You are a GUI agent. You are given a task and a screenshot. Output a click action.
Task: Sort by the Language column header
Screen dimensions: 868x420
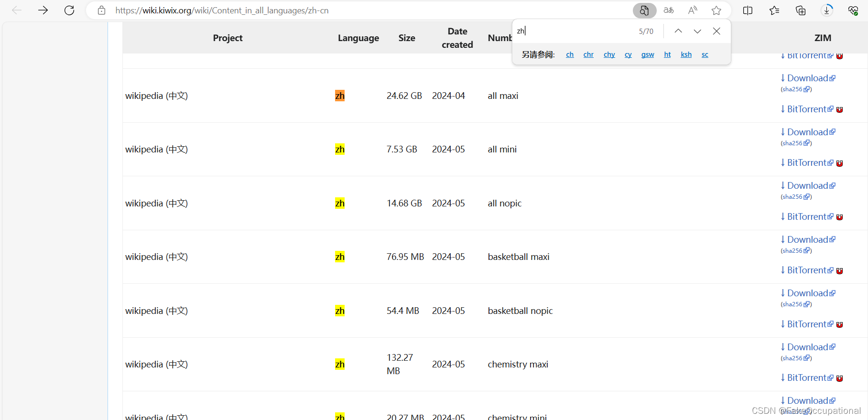pos(358,38)
